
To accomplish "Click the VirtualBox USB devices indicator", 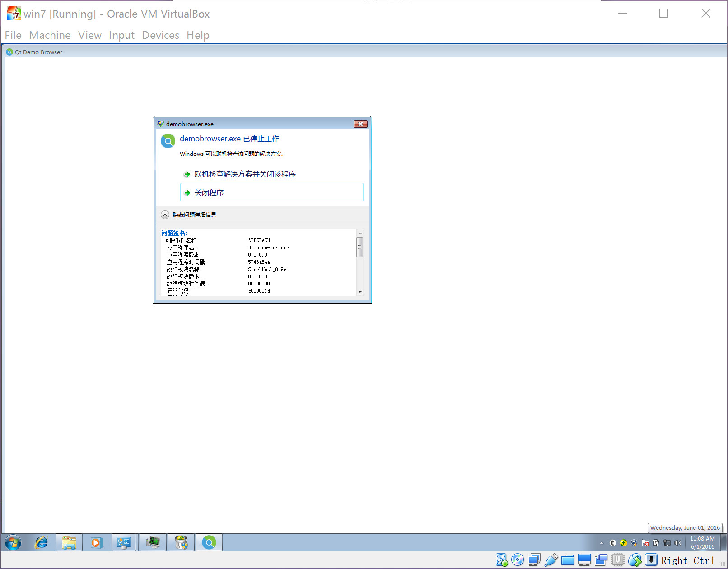I will tap(551, 560).
